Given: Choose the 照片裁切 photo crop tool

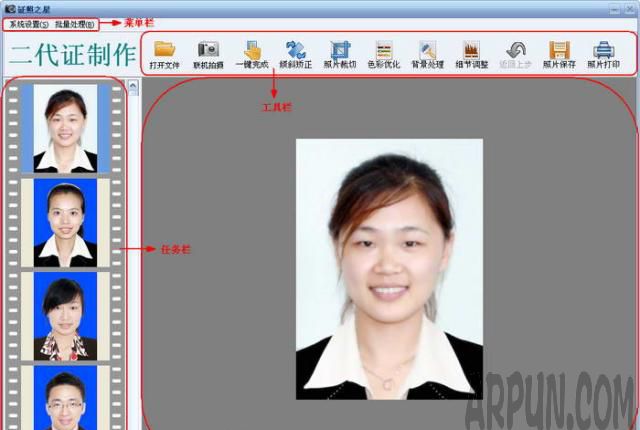Looking at the screenshot, I should click(x=340, y=53).
